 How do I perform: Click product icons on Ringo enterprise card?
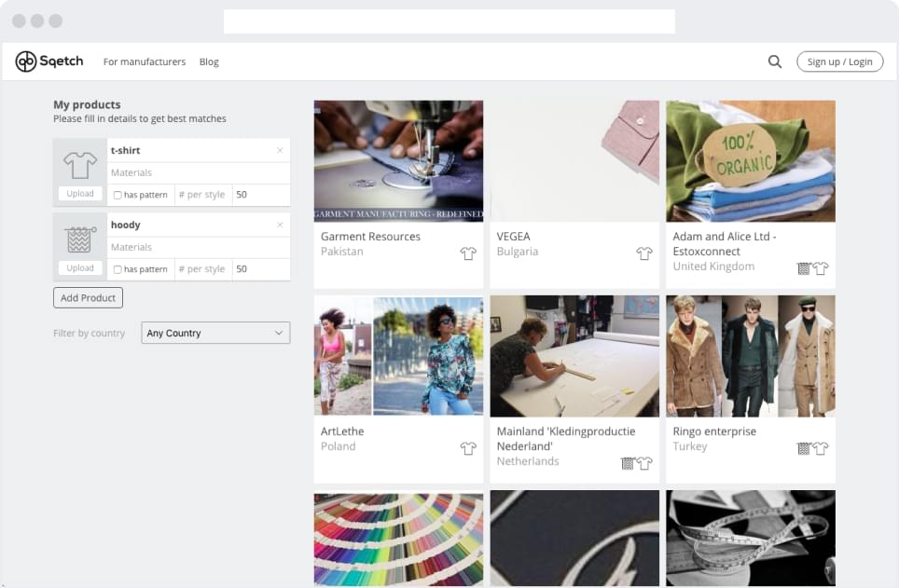coord(812,448)
